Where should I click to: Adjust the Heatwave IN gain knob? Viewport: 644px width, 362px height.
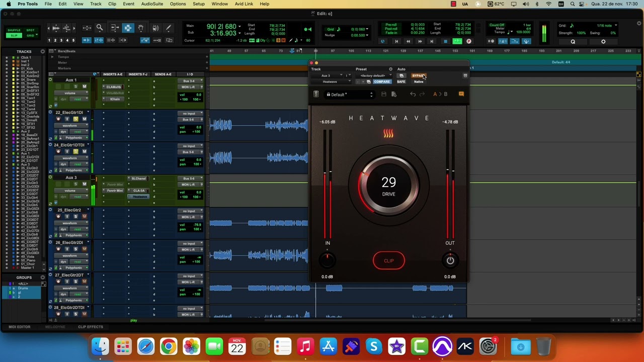pyautogui.click(x=327, y=260)
